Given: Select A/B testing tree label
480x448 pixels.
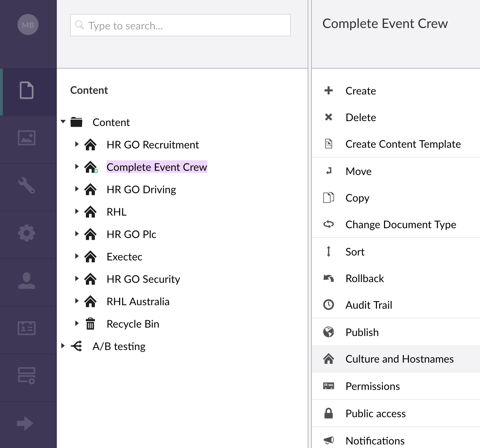Looking at the screenshot, I should 119,346.
